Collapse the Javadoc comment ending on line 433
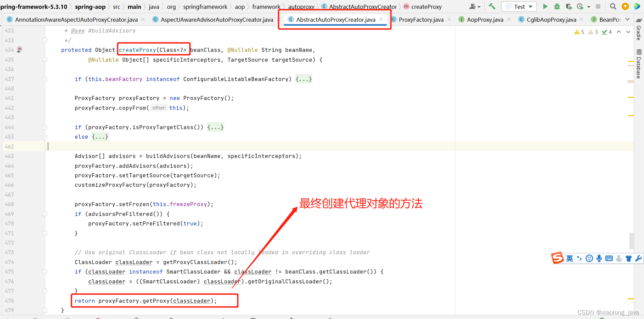644x319 pixels. click(45, 40)
